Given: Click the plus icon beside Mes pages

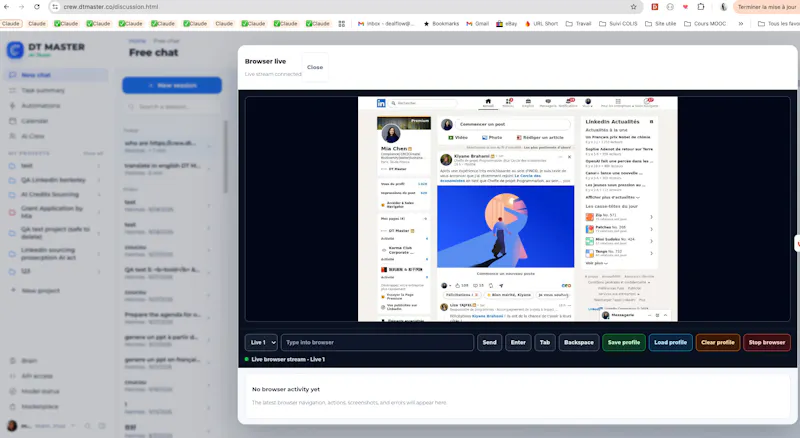Looking at the screenshot, I should coord(426,218).
